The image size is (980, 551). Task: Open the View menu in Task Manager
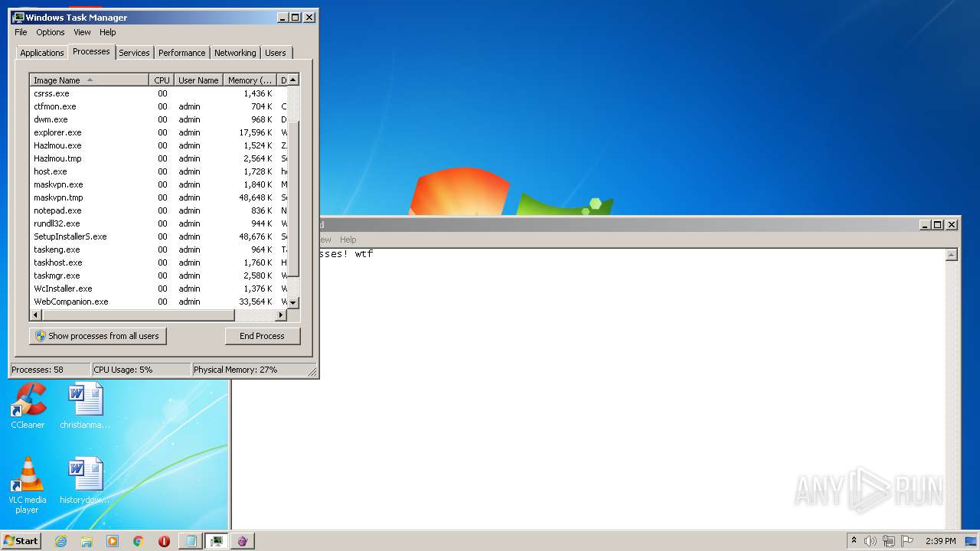[82, 32]
